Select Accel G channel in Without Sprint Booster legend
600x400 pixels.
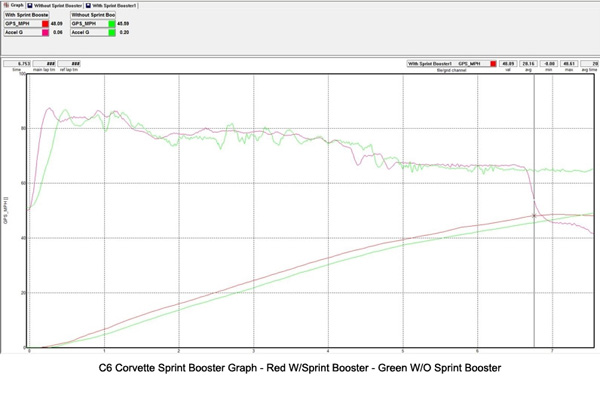(x=89, y=32)
